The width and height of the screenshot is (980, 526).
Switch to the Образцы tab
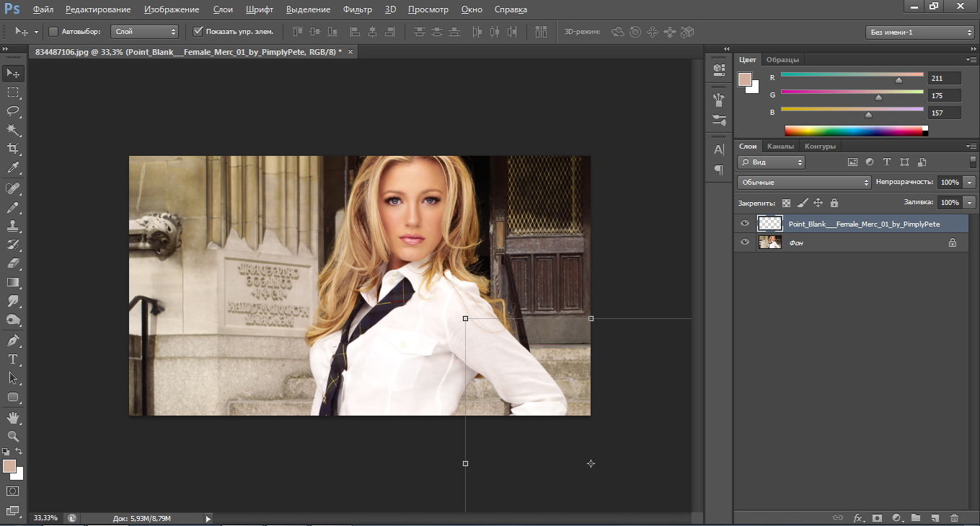782,59
